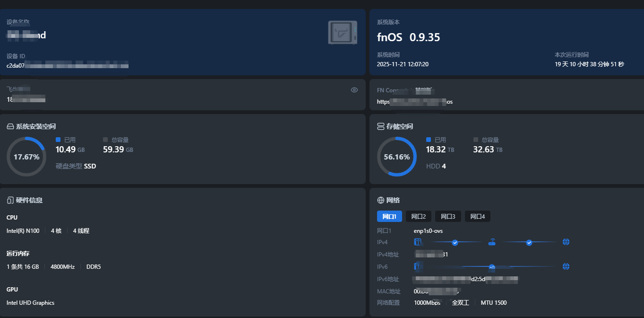The width and height of the screenshot is (644, 318).
Task: Click the router icon in IPv4 row
Action: tap(492, 242)
